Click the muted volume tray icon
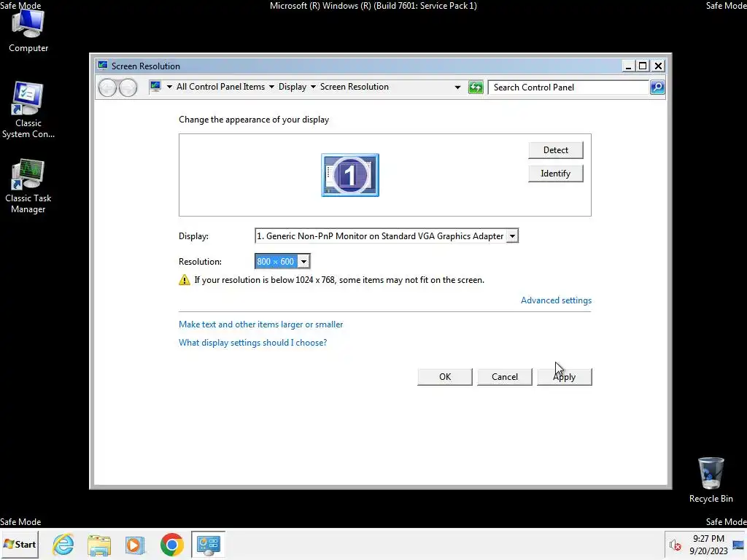Viewport: 747px width, 560px height. 675,545
